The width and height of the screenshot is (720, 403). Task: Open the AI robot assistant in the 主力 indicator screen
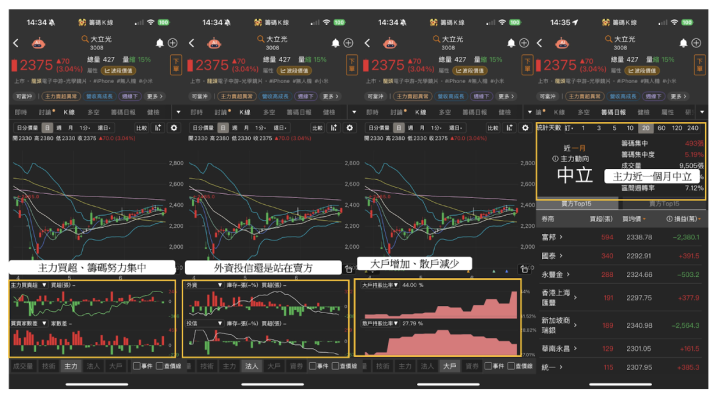click(x=38, y=44)
